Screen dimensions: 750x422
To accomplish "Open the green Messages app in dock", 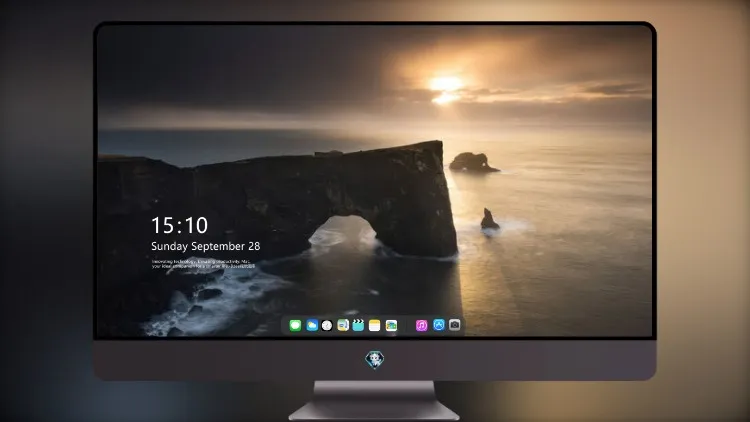I will point(295,325).
